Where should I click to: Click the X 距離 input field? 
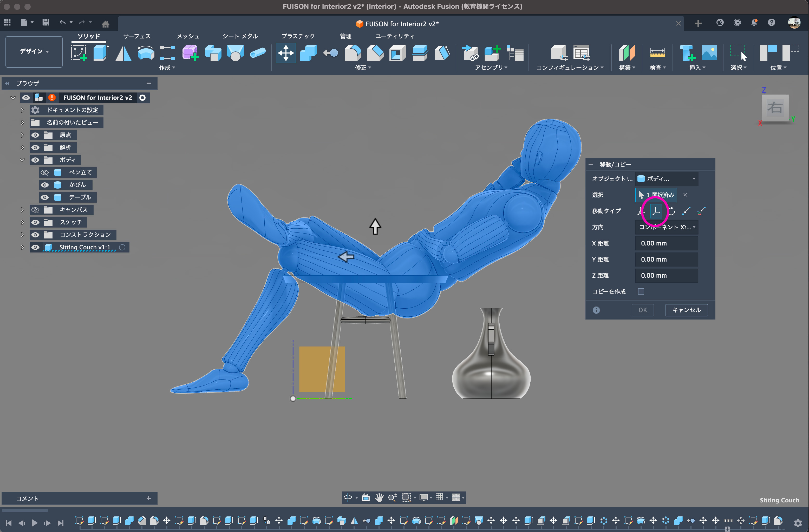pyautogui.click(x=666, y=243)
